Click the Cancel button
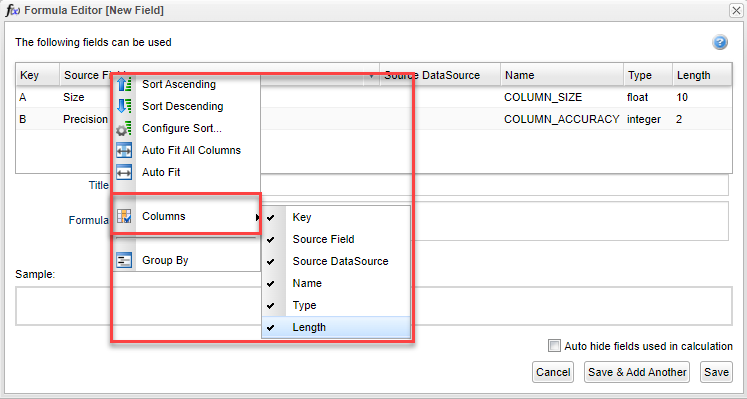This screenshot has width=747, height=399. pos(553,372)
